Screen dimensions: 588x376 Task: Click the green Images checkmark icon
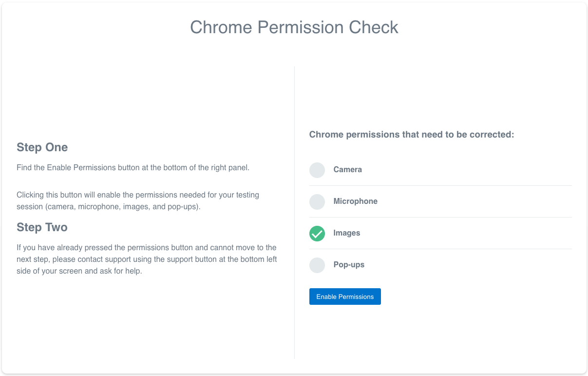click(x=317, y=234)
